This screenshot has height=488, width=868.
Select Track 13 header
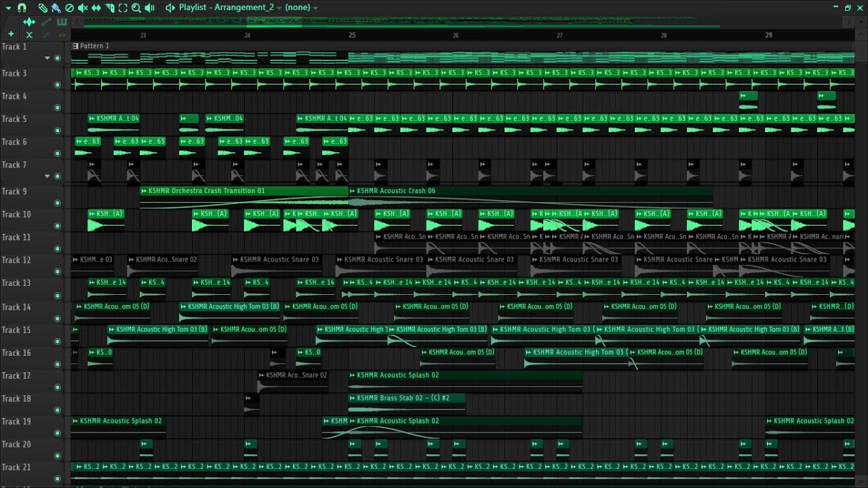[x=32, y=288]
